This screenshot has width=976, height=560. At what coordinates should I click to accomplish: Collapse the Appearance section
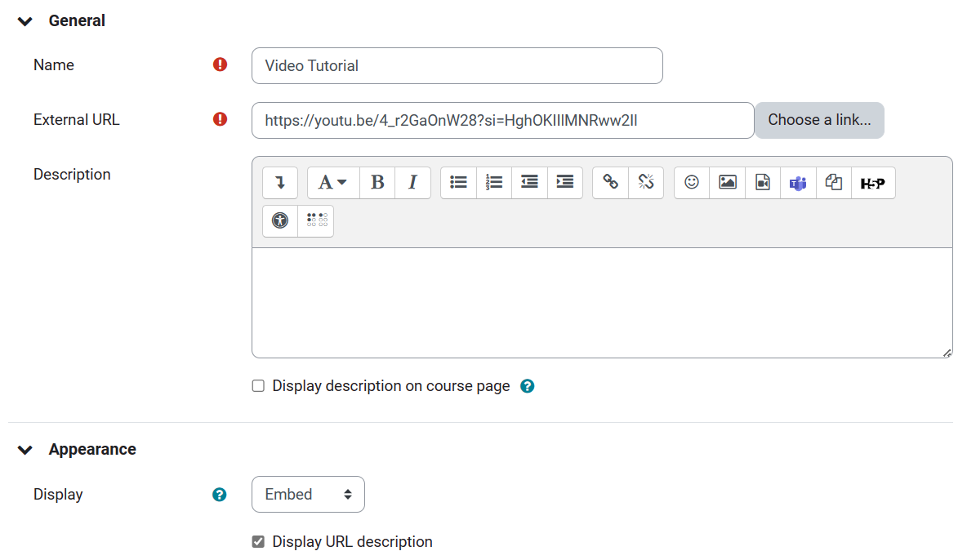pos(25,450)
